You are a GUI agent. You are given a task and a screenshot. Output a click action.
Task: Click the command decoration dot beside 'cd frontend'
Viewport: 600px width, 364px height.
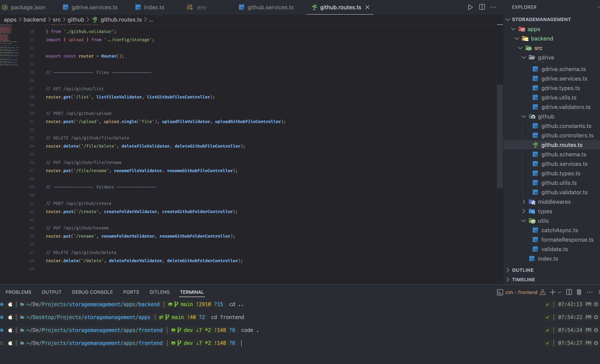tap(2, 317)
